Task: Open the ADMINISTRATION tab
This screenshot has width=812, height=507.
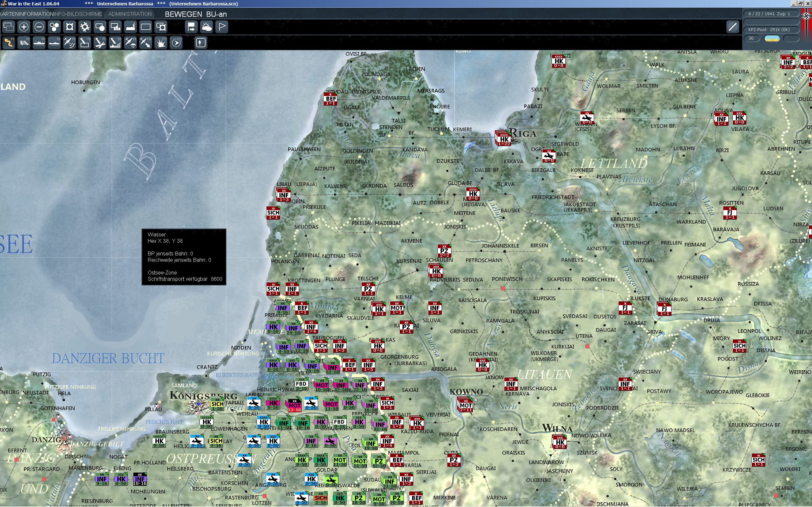Action: [129, 14]
